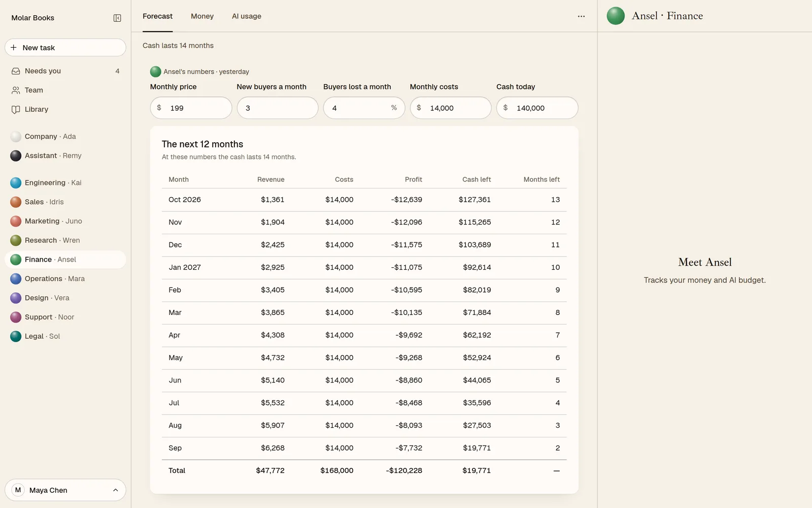Click the '$6,268' Sep revenue value
The width and height of the screenshot is (812, 508).
273,448
